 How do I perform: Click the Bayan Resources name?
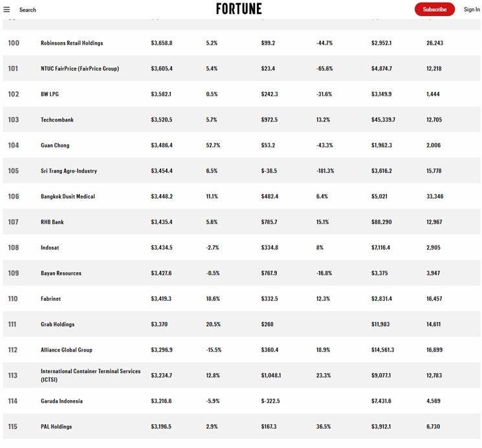pos(61,273)
